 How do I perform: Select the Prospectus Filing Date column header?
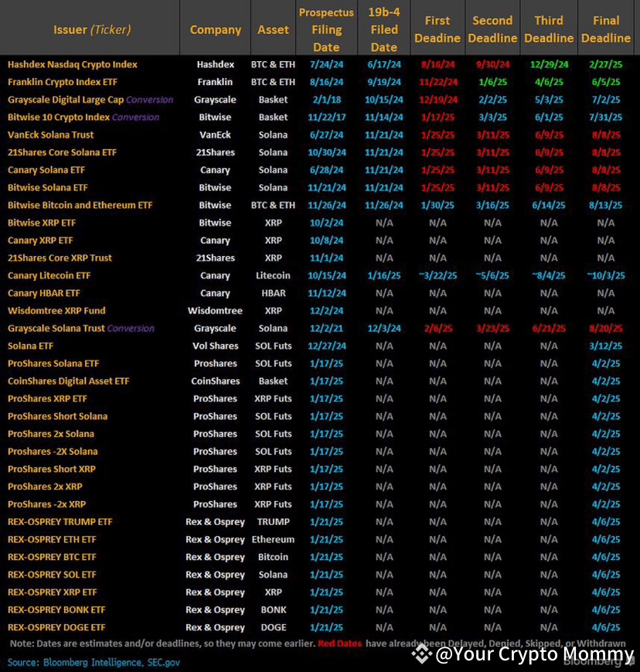coord(326,29)
